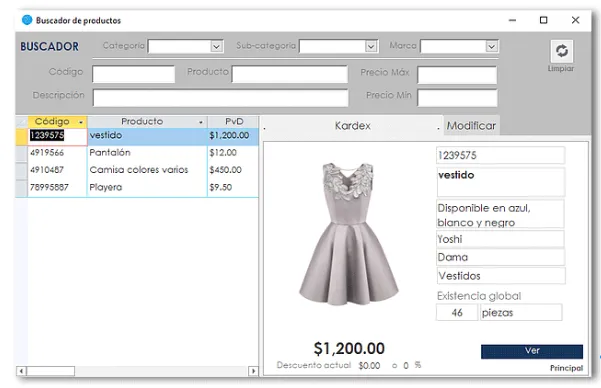
Task: Open the Categoría dropdown
Action: (217, 46)
